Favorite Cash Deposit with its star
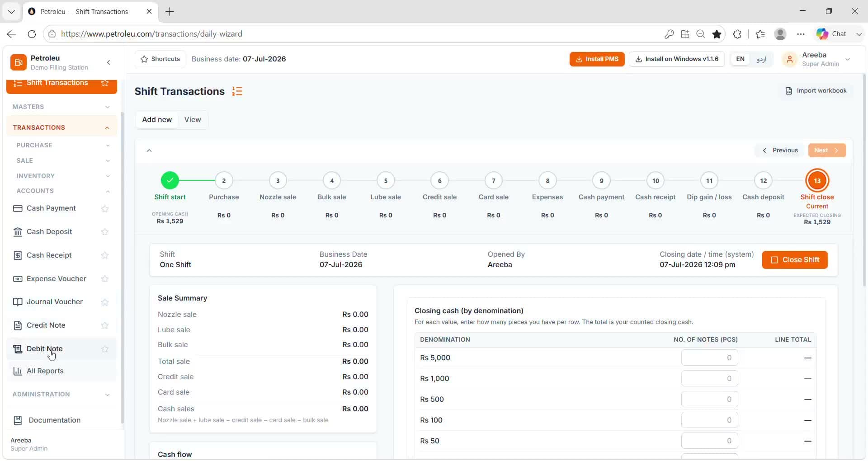 coord(105,232)
